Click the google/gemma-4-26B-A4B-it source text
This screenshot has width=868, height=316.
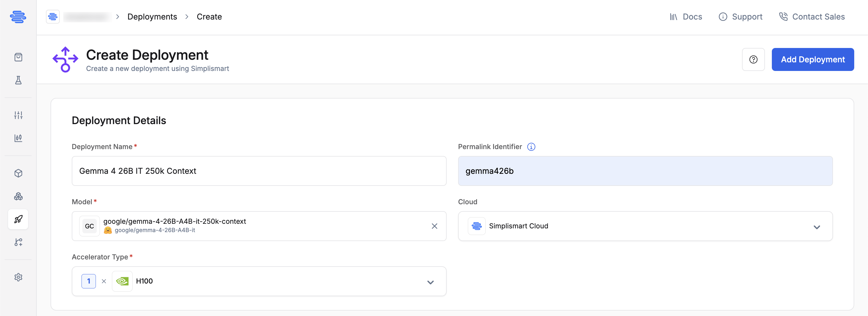tap(155, 230)
